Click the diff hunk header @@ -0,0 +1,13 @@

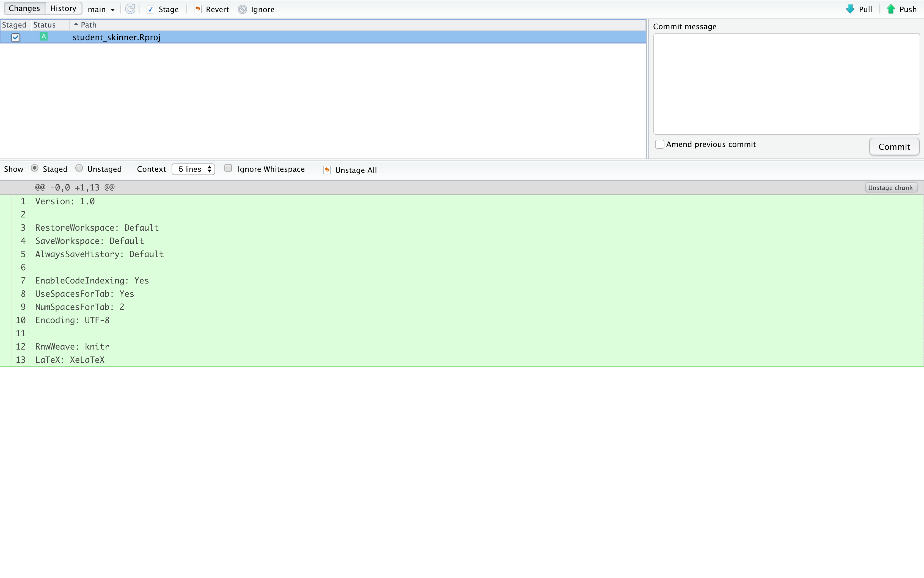click(75, 188)
